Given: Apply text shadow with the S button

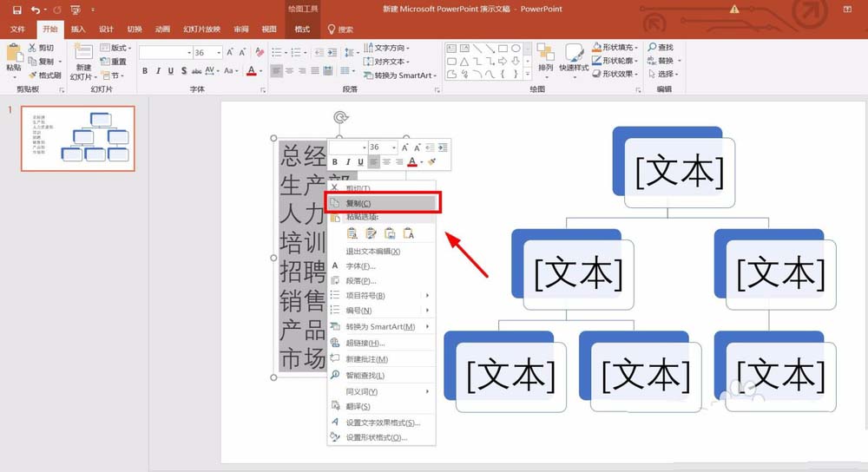Looking at the screenshot, I should [184, 71].
